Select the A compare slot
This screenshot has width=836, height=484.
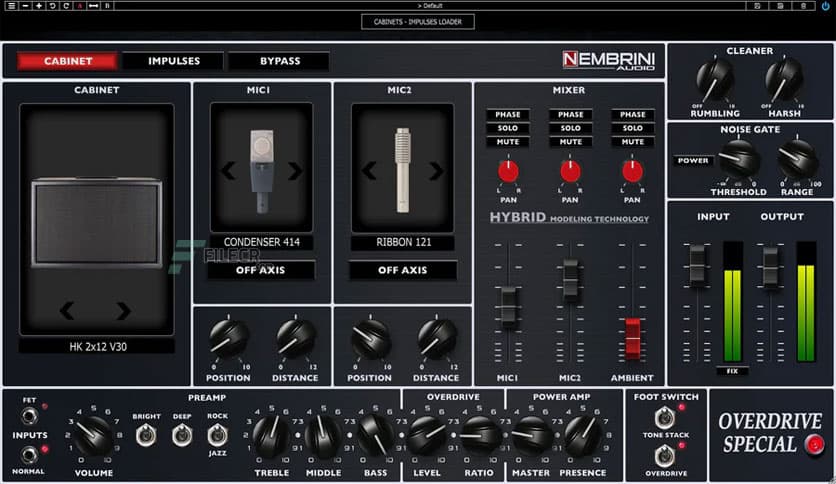click(79, 6)
